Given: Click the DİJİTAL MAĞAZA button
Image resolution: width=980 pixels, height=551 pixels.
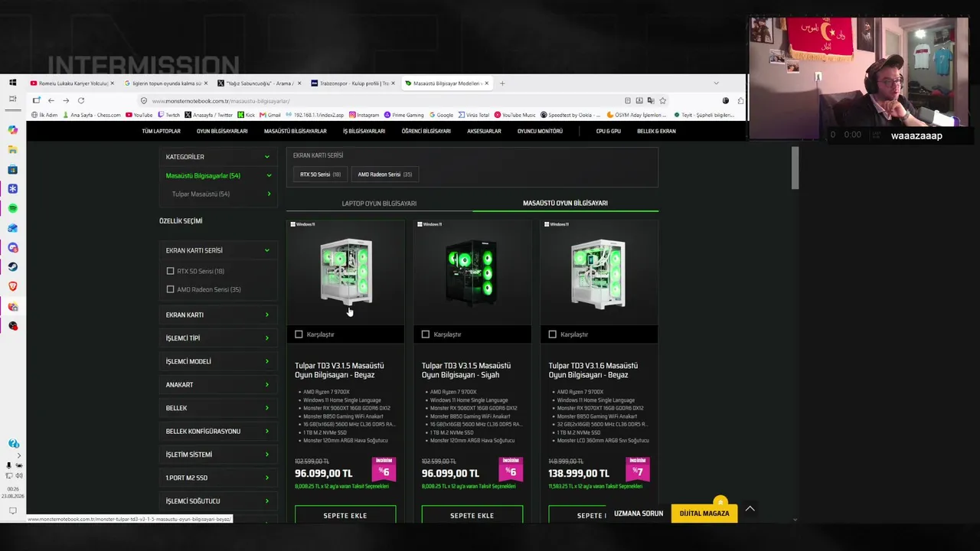Looking at the screenshot, I should coord(704,514).
